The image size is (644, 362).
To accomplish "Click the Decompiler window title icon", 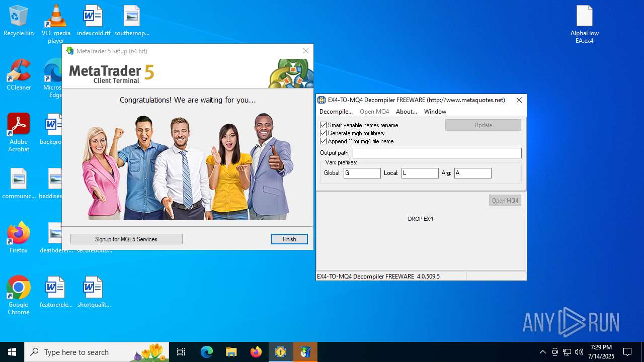I will click(321, 100).
